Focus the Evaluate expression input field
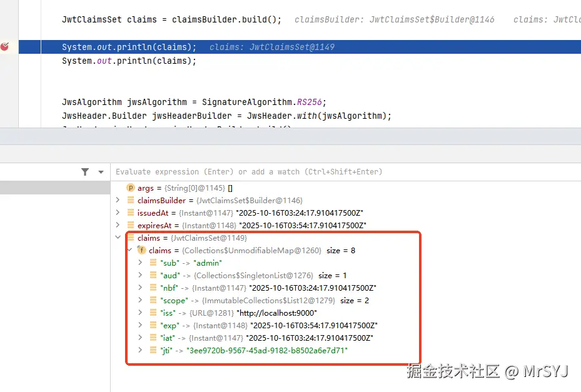Viewport: 581px width, 392px height. pos(345,172)
